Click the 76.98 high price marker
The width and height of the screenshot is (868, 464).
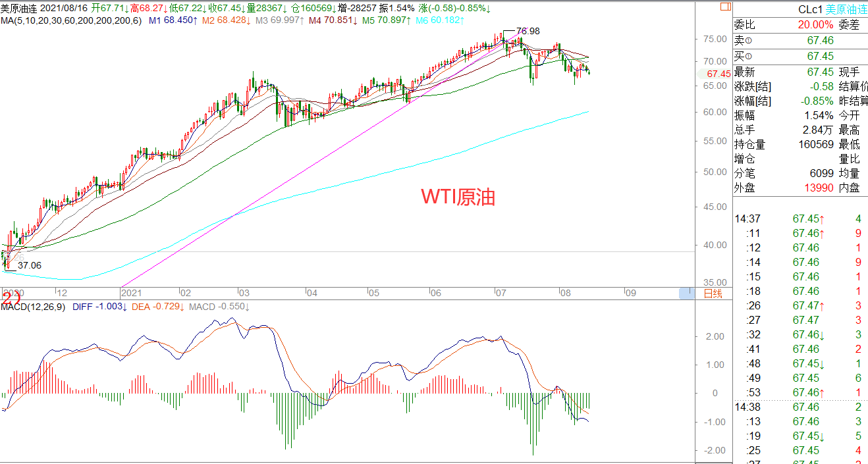coord(528,31)
